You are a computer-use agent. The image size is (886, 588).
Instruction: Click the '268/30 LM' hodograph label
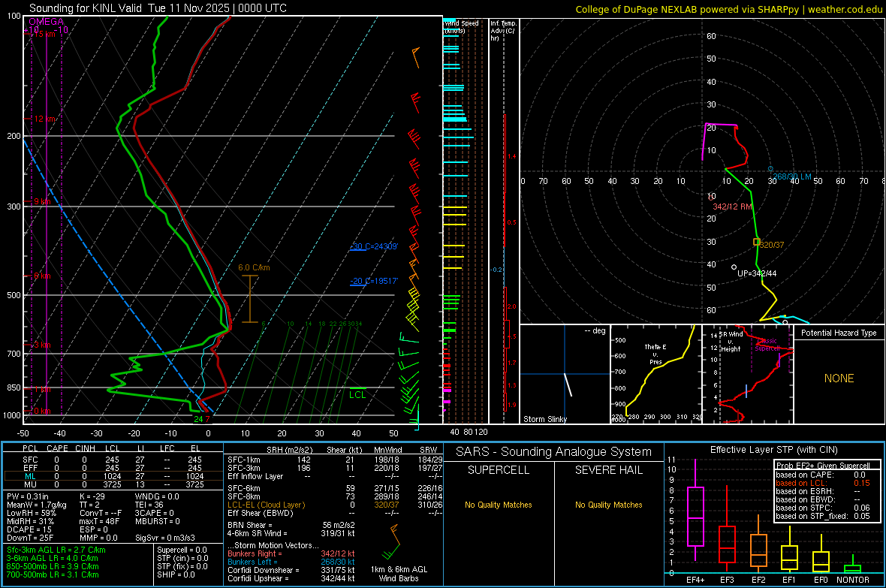pyautogui.click(x=792, y=177)
